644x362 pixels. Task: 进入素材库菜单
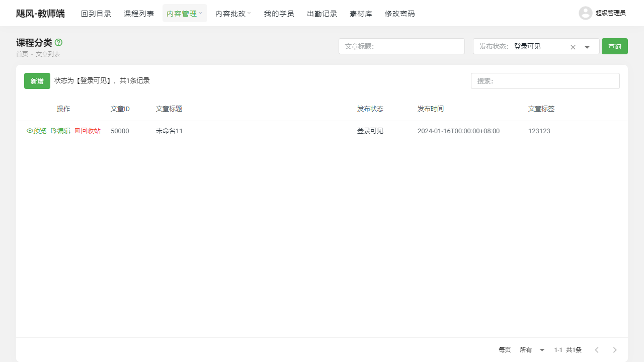[x=361, y=13]
